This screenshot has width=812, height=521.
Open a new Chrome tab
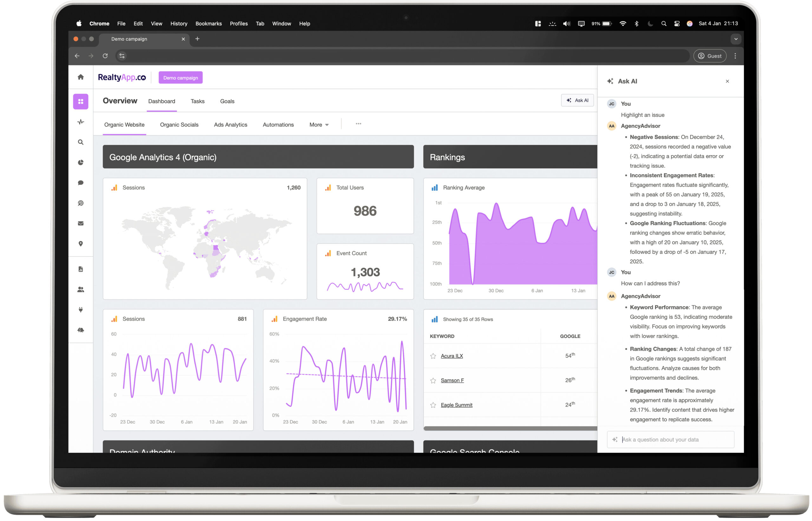coord(197,39)
